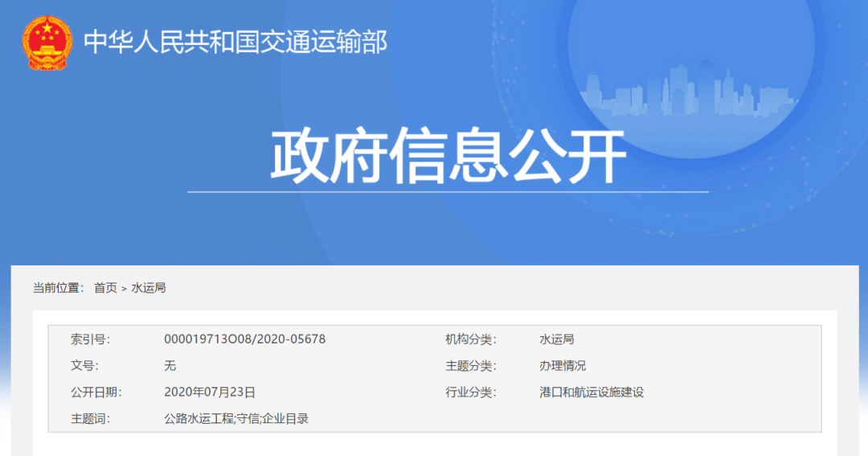Click the 公开日期 field label
Screen dimensions: 868x456
[96, 392]
